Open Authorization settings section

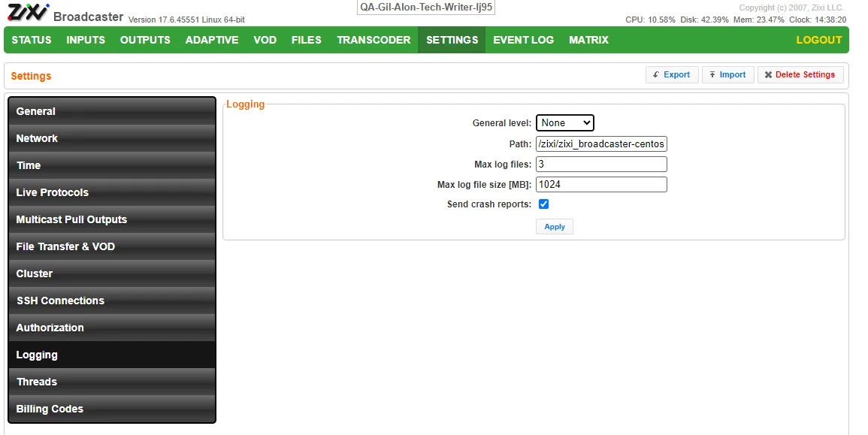(x=112, y=328)
